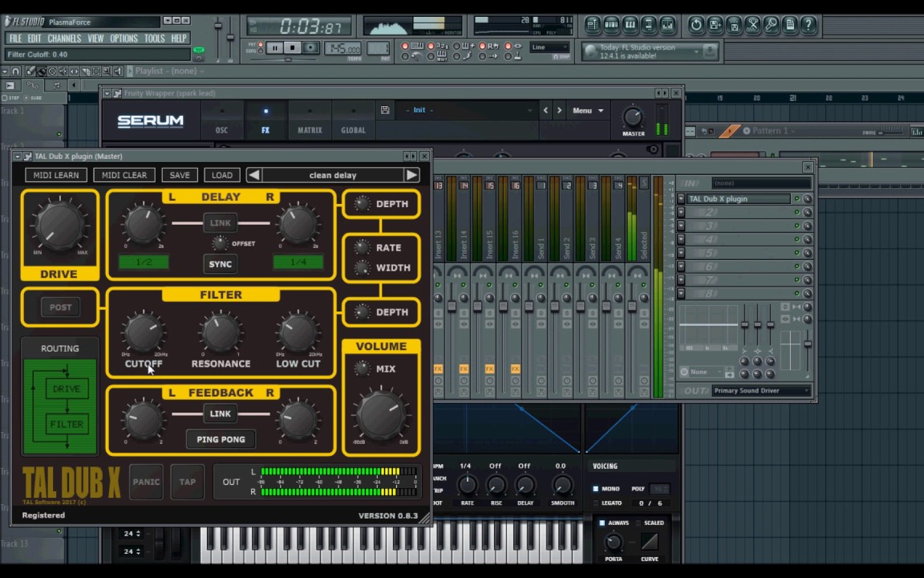924x578 pixels.
Task: Click the MIDI LEARN button on TAL Dub X
Action: tap(55, 175)
